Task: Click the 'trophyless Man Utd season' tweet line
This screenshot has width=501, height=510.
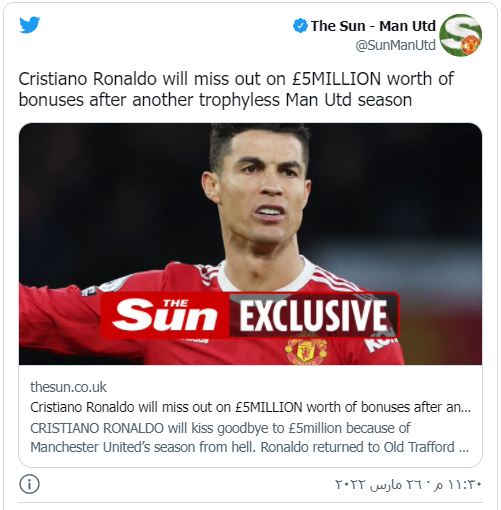Action: pyautogui.click(x=216, y=100)
